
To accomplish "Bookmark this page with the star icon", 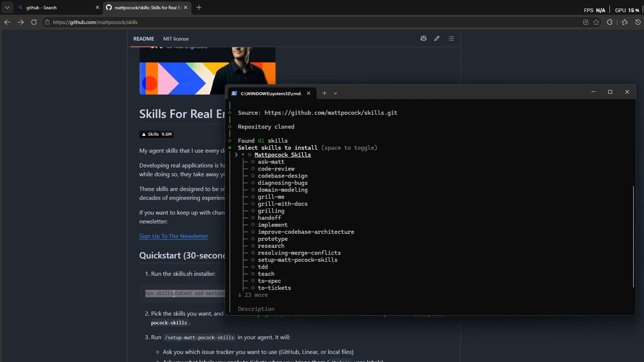I will (597, 22).
